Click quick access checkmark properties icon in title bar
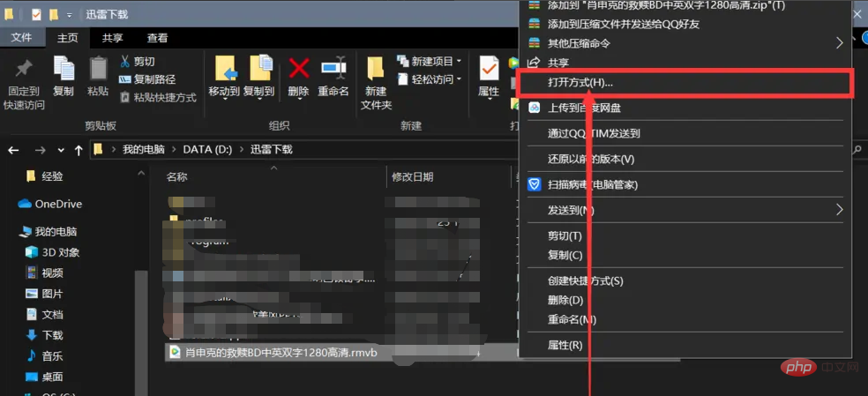This screenshot has width=868, height=396. pos(36,14)
